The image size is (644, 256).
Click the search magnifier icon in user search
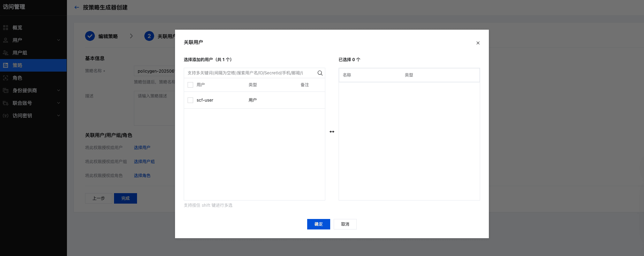pos(320,73)
